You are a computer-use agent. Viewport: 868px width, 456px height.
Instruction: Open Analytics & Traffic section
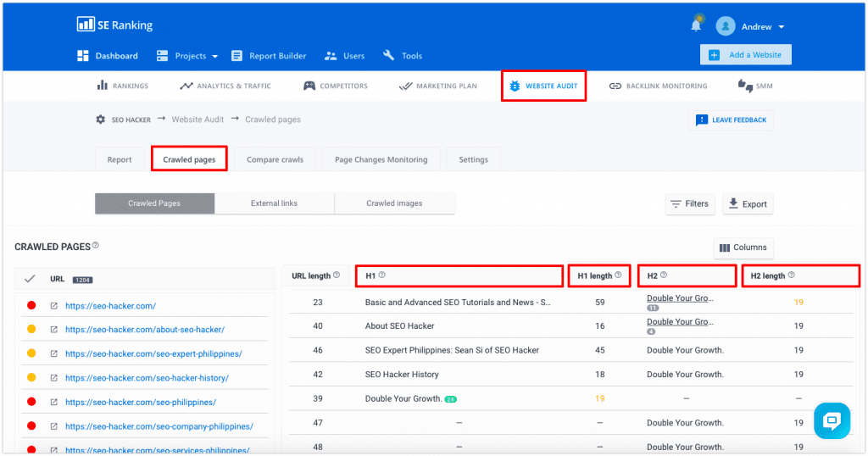[225, 86]
